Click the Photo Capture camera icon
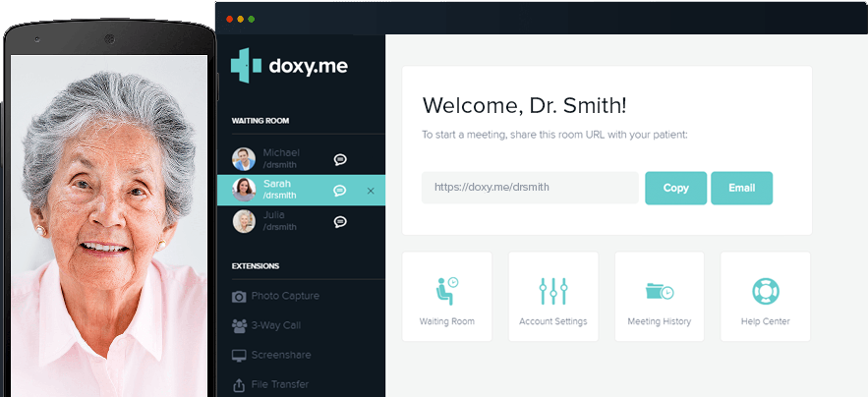Viewport: 868px width, 397px height. click(x=239, y=296)
